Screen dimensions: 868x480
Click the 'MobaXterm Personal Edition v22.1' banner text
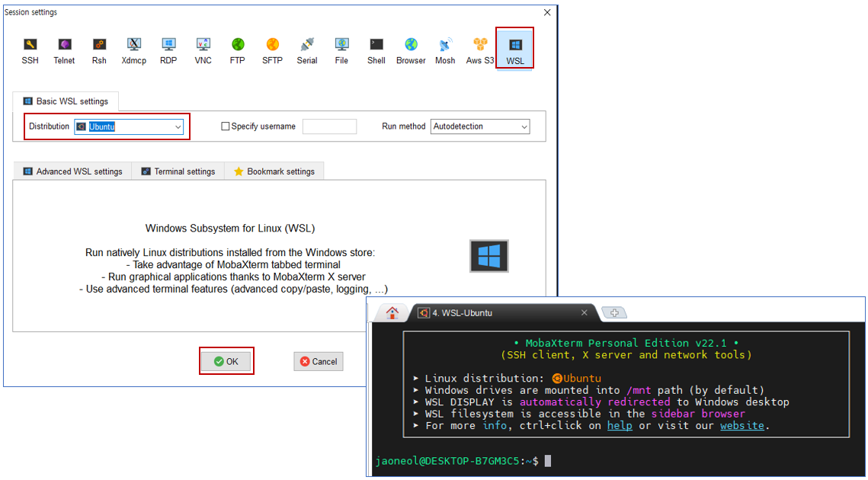(626, 343)
